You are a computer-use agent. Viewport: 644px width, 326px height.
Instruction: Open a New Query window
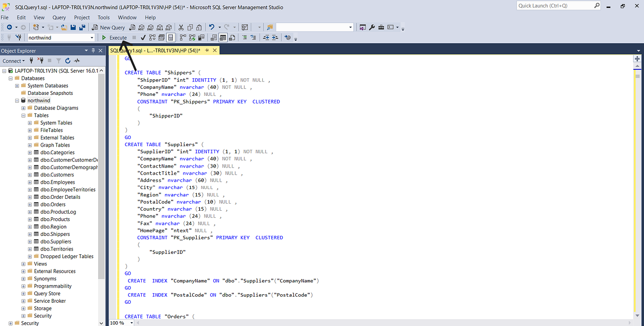108,27
